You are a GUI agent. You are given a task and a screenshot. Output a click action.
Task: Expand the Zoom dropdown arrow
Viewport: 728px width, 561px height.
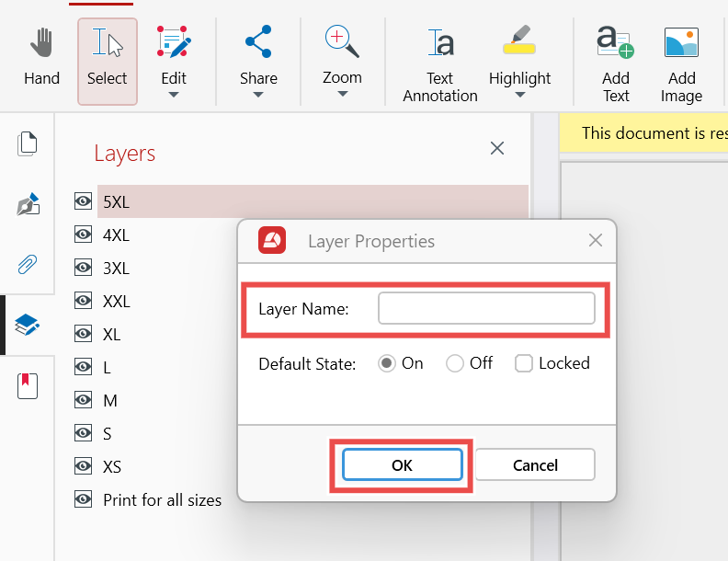point(343,94)
